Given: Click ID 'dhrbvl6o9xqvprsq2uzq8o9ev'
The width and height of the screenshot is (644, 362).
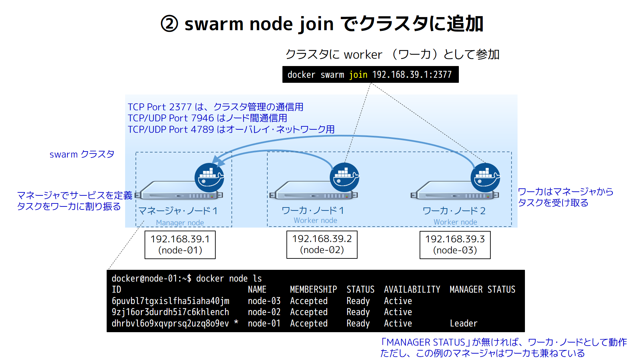Looking at the screenshot, I should [x=170, y=323].
